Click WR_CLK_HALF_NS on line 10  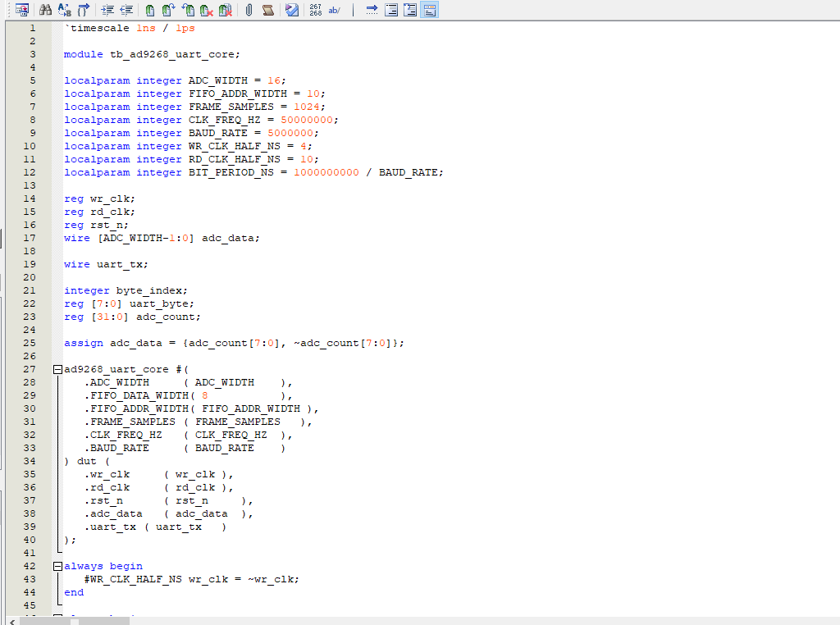coord(234,146)
